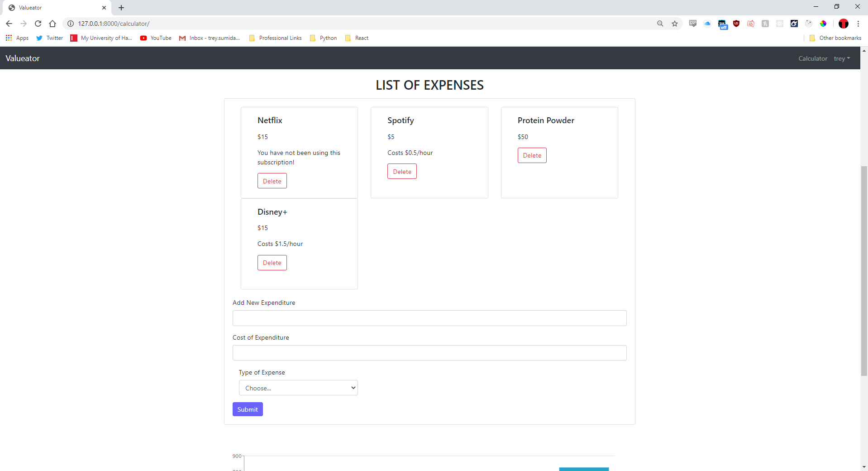Click the grey circular orbit extension icon
868x471 pixels.
[x=809, y=24]
